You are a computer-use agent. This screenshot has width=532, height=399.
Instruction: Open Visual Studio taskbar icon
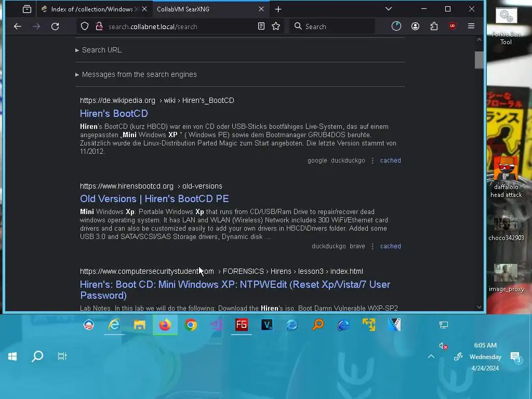coord(216,325)
